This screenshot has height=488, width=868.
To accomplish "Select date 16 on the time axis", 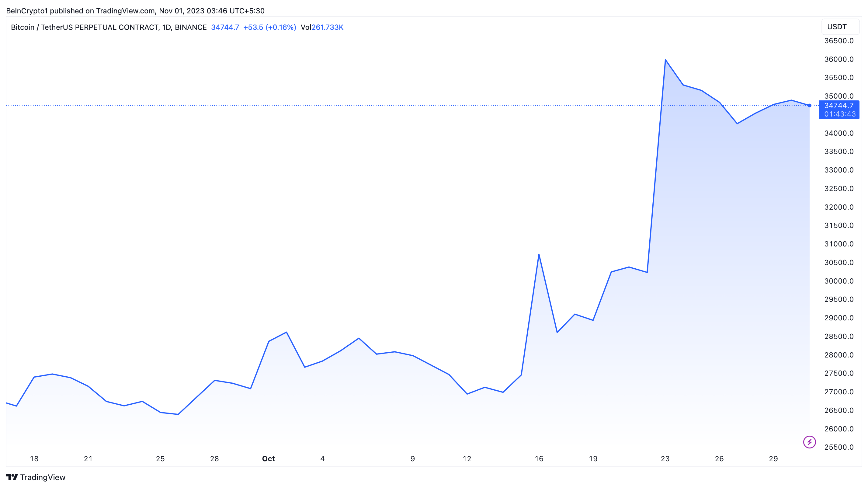I will pos(539,459).
